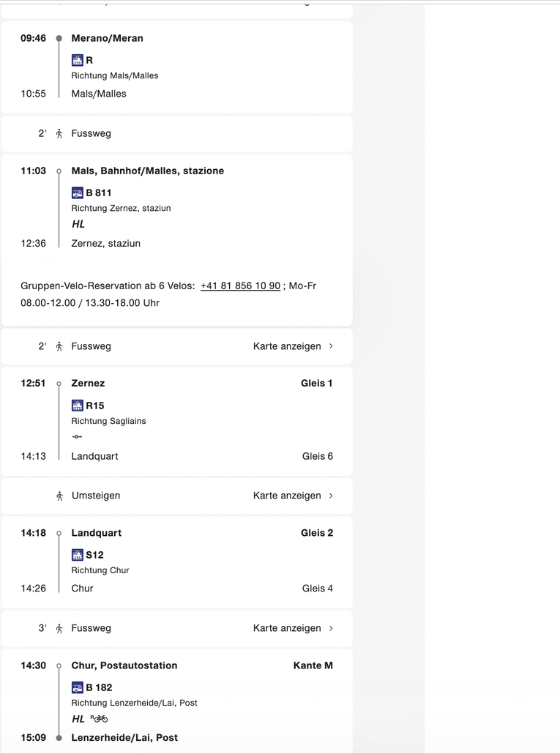The image size is (560, 754).
Task: Call the group bike reservation phone number
Action: coord(240,285)
